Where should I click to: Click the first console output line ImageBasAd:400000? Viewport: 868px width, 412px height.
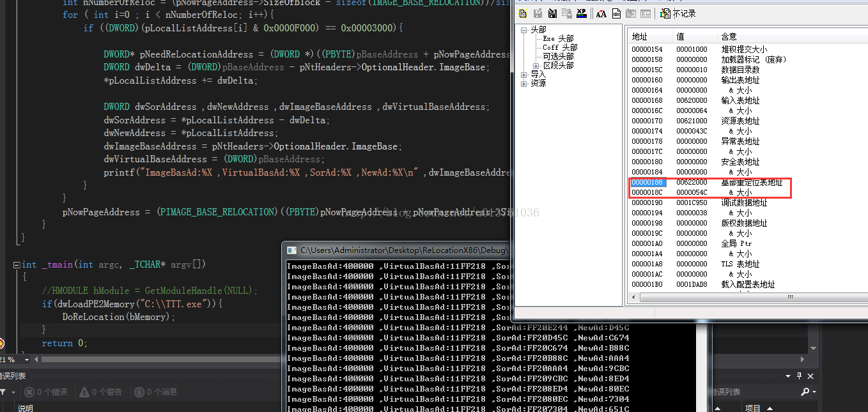point(398,266)
